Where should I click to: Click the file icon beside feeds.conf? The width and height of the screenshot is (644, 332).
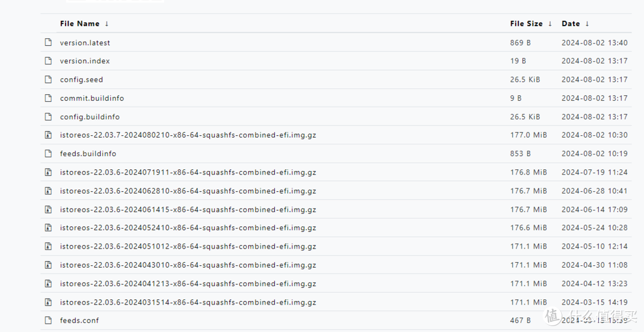pyautogui.click(x=48, y=320)
